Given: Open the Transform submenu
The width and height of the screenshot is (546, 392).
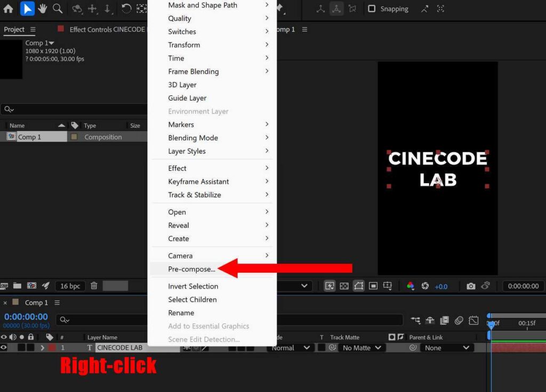Looking at the screenshot, I should [x=212, y=45].
